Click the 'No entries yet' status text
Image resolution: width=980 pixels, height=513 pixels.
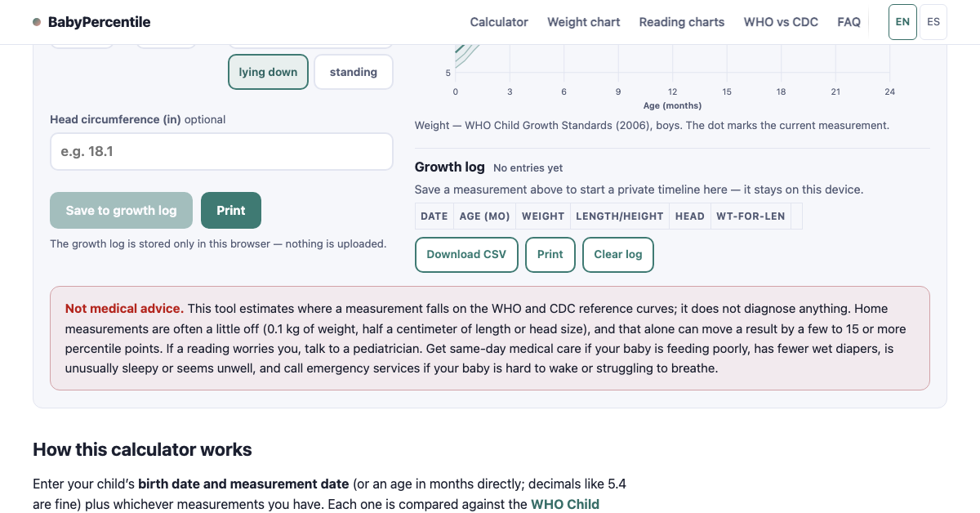pos(528,168)
